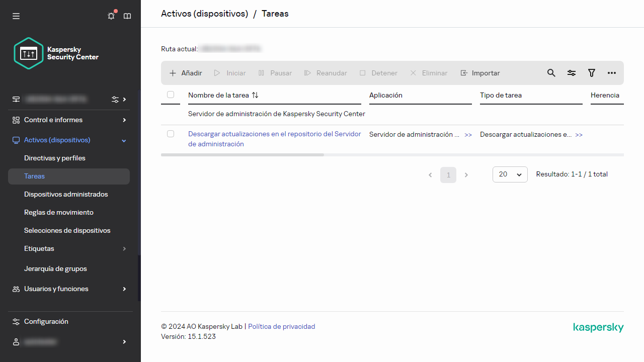Check the Descargar actualizaciones task checkbox
This screenshot has width=644, height=362.
171,134
